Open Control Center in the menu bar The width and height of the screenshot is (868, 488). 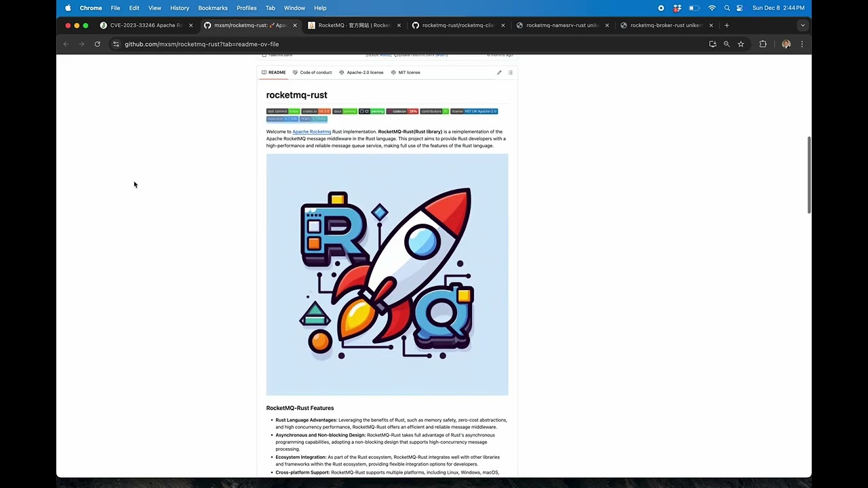740,8
